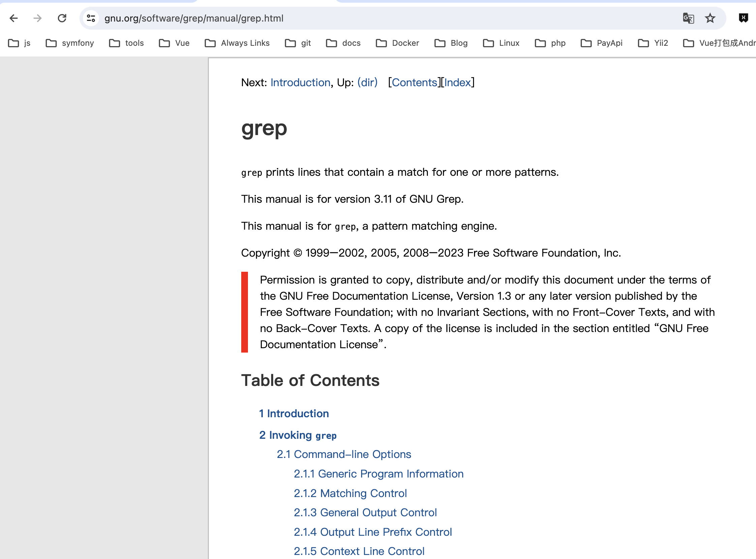
Task: Select the Blog folder in the bookmarks bar
Action: pyautogui.click(x=451, y=43)
